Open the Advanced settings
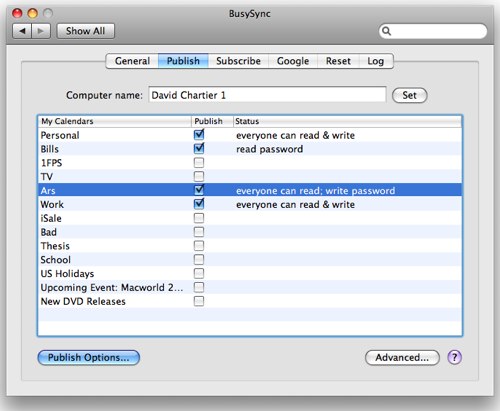The image size is (500, 411). click(x=402, y=358)
